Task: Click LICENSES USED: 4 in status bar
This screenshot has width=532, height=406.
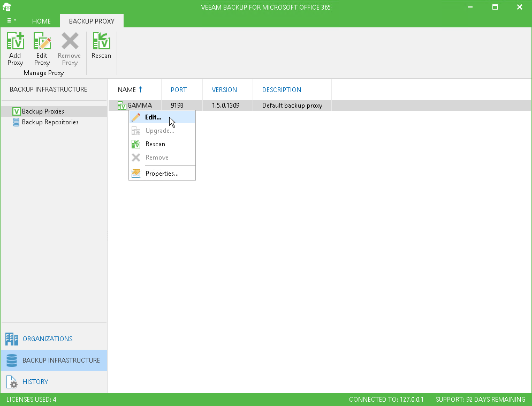Action: [x=31, y=399]
